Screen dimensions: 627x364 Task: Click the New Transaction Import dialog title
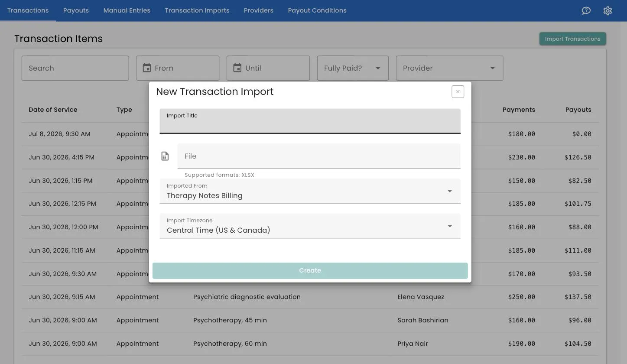coord(215,91)
